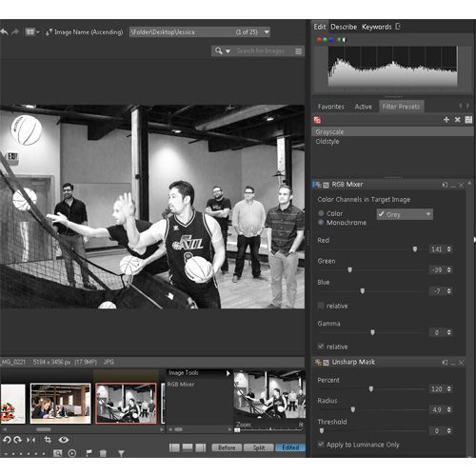Select the Monochrome radio option
This screenshot has width=476, height=476.
pyautogui.click(x=321, y=223)
